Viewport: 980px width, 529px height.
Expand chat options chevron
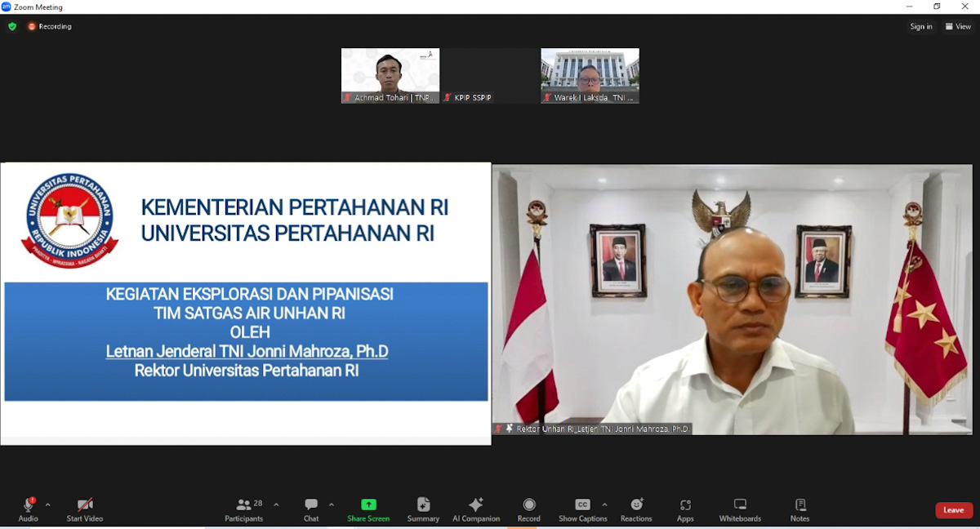point(331,505)
